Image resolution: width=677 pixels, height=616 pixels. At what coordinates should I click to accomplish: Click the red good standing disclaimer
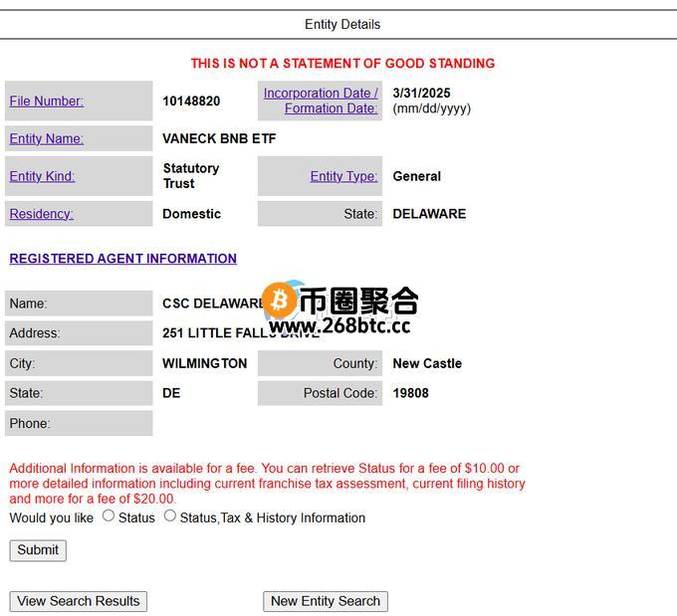[x=342, y=64]
